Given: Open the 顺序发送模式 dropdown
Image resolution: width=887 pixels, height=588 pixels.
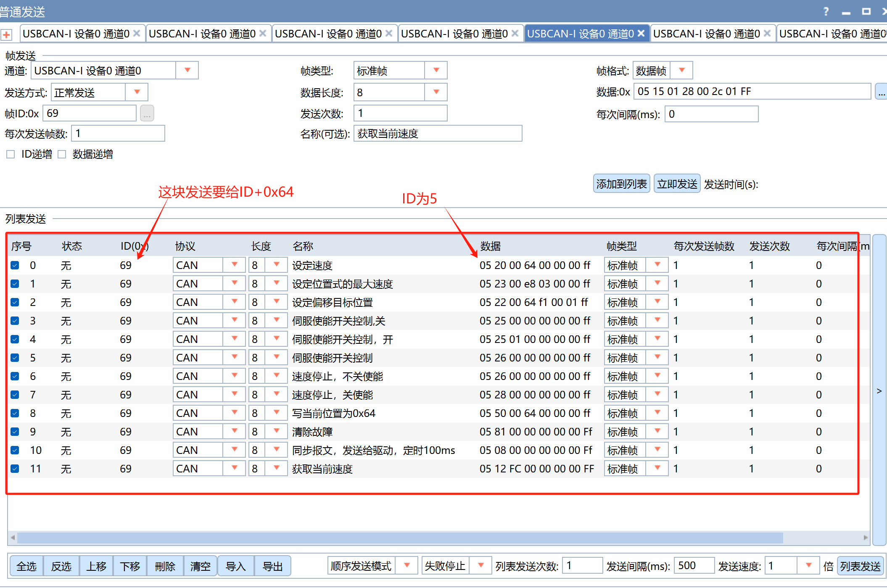Looking at the screenshot, I should [x=407, y=566].
